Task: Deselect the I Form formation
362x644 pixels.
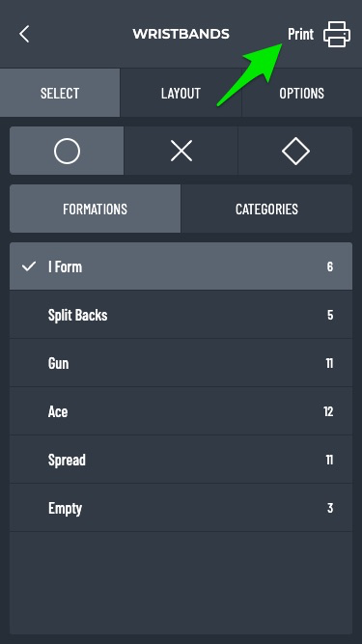Action: 181,266
